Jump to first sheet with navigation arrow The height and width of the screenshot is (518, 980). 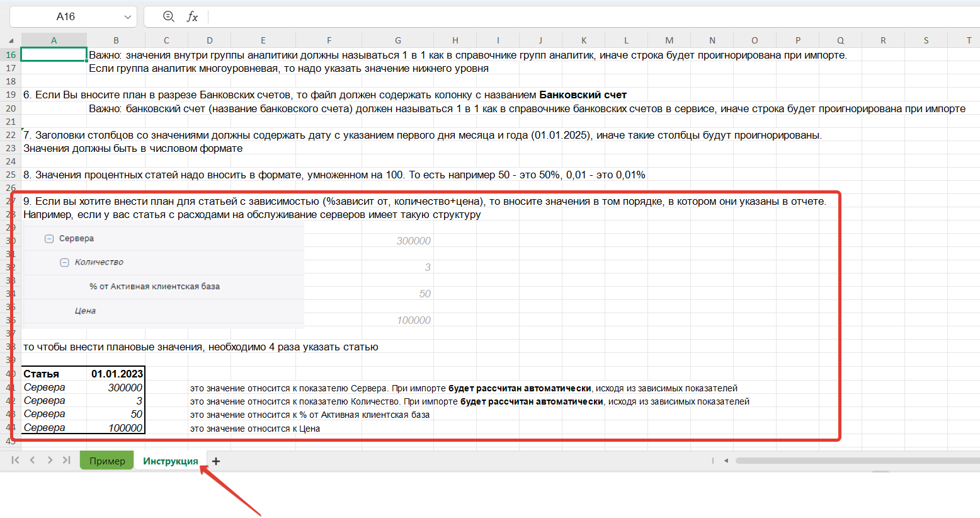pyautogui.click(x=15, y=461)
